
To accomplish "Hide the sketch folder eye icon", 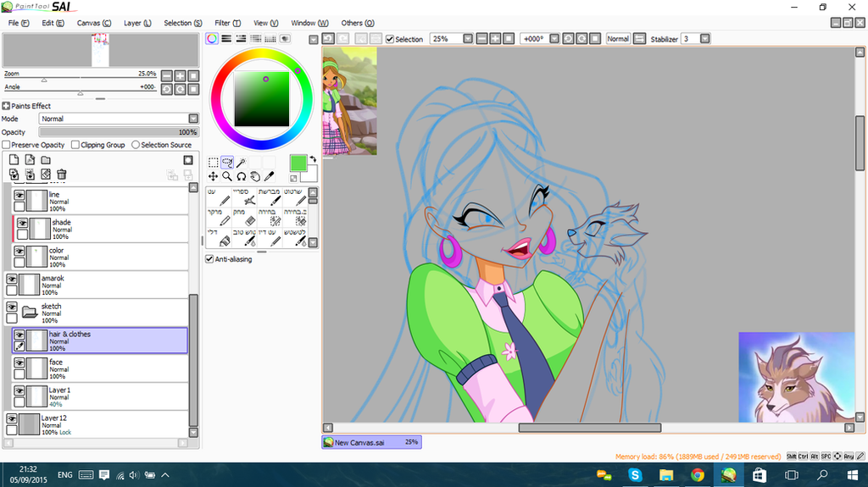I will (x=12, y=307).
